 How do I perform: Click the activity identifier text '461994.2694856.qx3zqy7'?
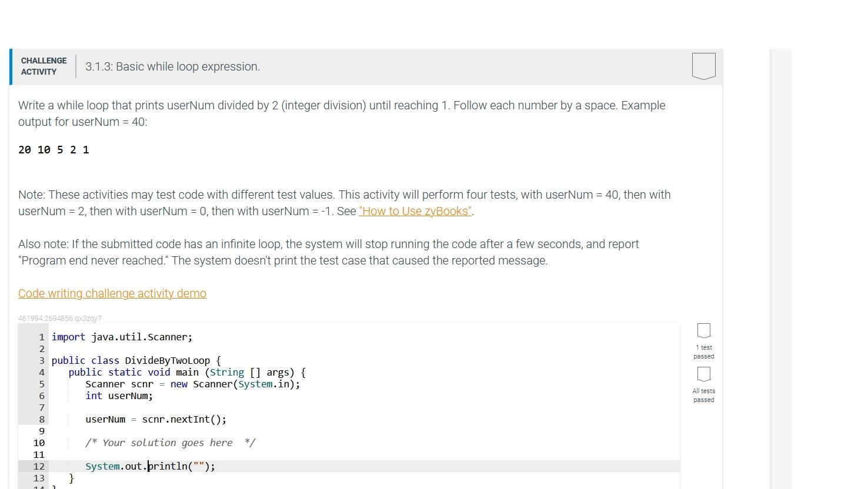pyautogui.click(x=59, y=318)
